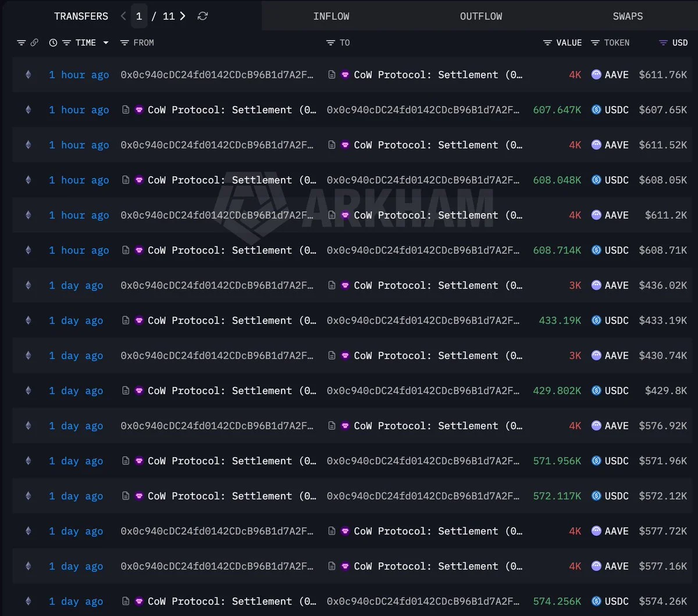Click the 608.048K value cell
Image resolution: width=698 pixels, height=616 pixels.
tap(557, 180)
